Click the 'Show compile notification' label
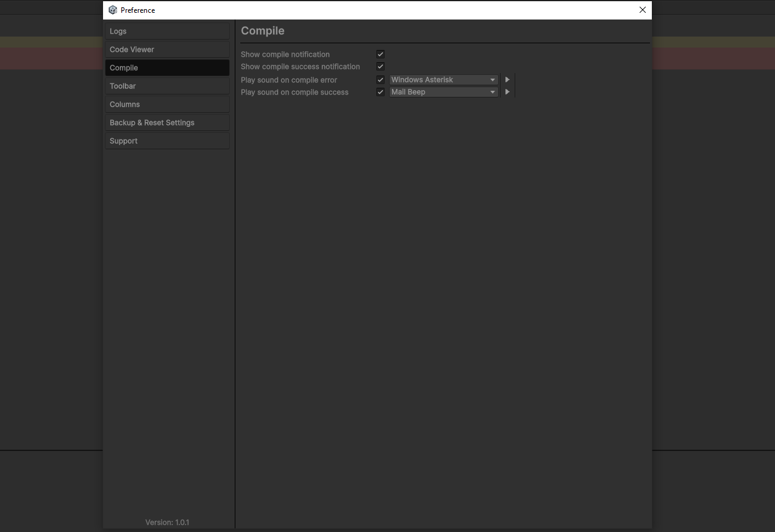This screenshot has height=532, width=775. 285,54
